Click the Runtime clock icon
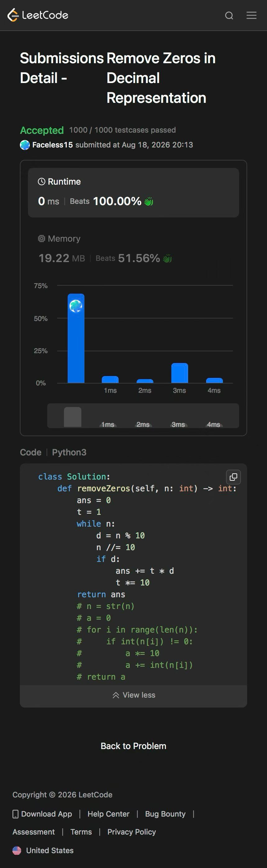The height and width of the screenshot is (868, 267). [42, 182]
